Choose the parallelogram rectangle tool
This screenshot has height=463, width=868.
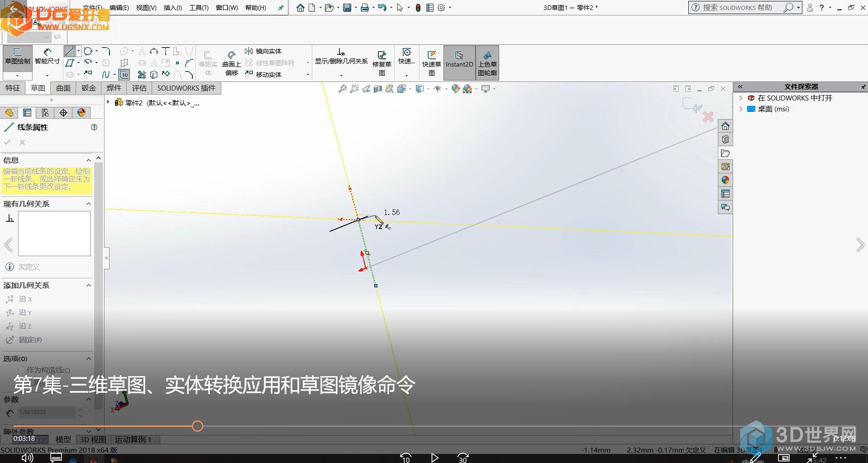[x=70, y=62]
